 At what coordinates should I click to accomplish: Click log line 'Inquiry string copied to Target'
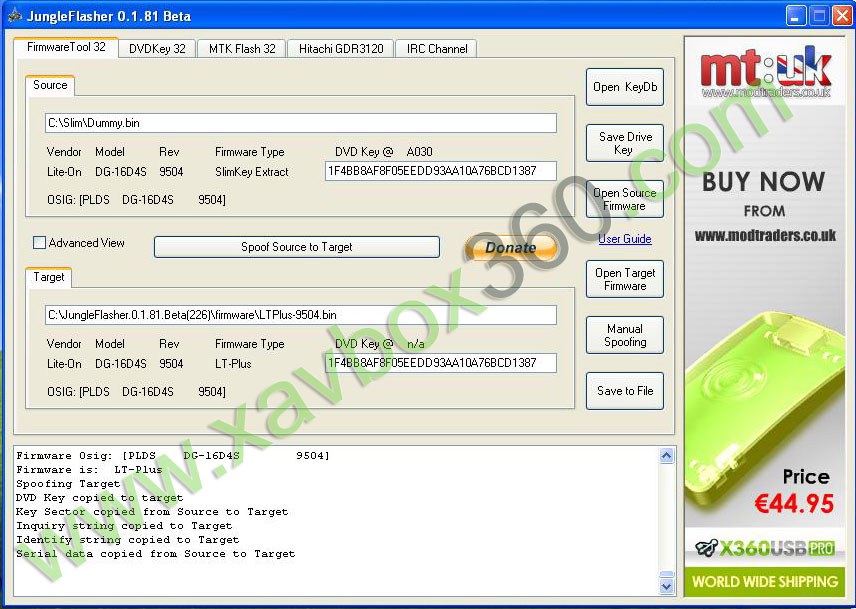(124, 526)
